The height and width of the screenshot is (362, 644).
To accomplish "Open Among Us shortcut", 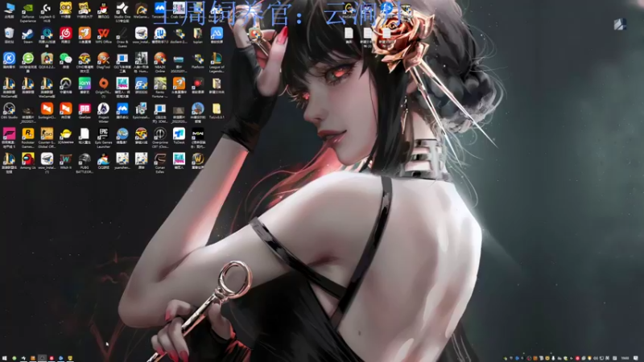I will [x=28, y=158].
